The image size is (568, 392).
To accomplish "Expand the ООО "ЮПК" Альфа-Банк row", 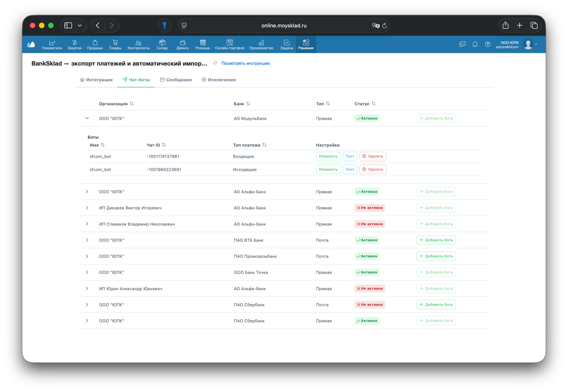I will [87, 192].
